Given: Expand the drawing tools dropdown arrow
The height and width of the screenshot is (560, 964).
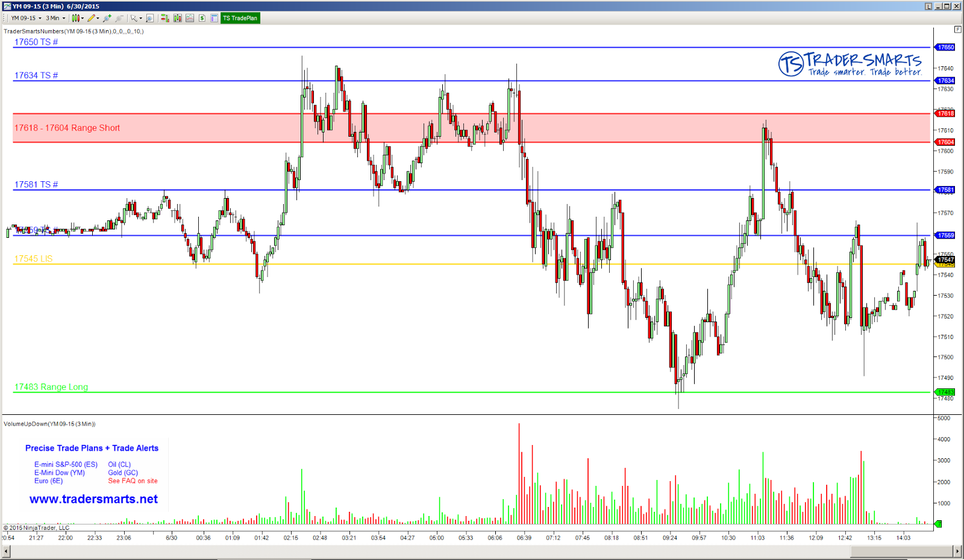Looking at the screenshot, I should click(98, 18).
